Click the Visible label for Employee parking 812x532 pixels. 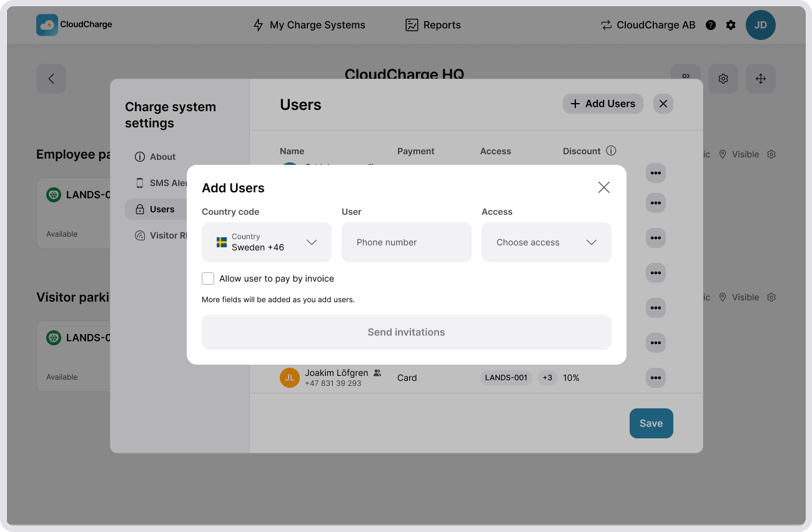click(746, 154)
